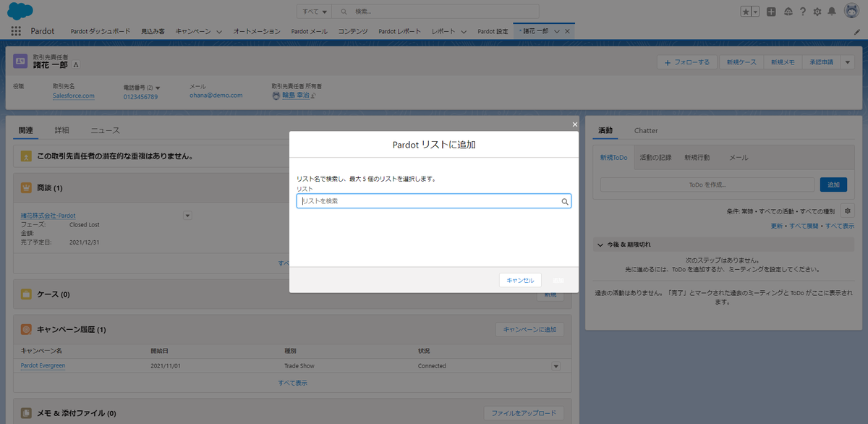The image size is (868, 424).
Task: Open owner link 輪島 幸治
Action: 295,95
